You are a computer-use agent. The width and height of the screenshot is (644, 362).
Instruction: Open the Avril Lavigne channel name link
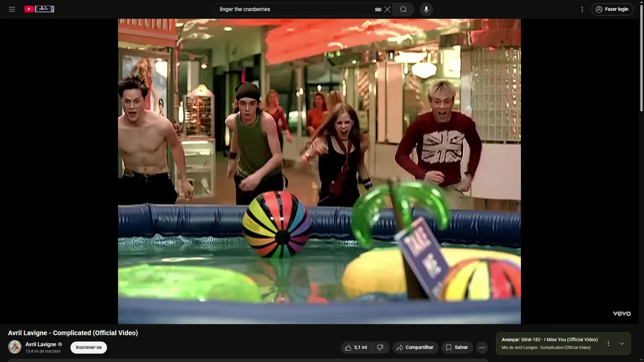41,344
